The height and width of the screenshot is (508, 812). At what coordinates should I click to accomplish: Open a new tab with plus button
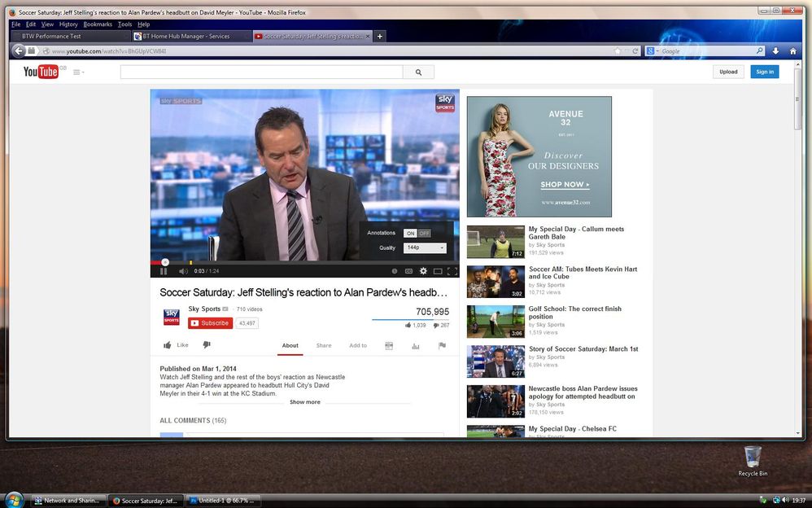point(380,37)
